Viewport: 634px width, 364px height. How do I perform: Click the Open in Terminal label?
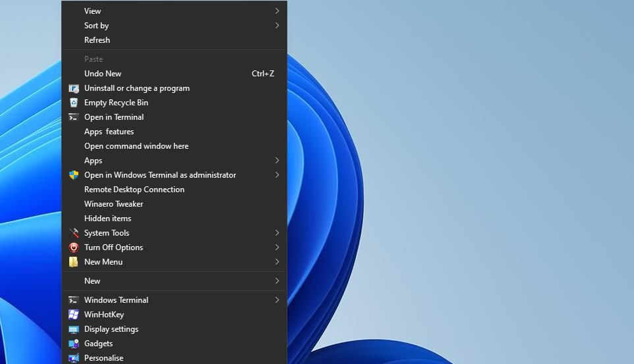coord(114,117)
